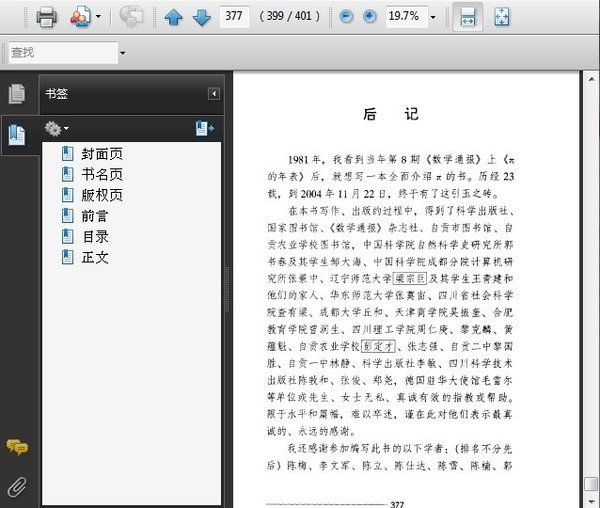600x508 pixels.
Task: Toggle the Bookmarks panel sidebar button
Action: [x=17, y=134]
